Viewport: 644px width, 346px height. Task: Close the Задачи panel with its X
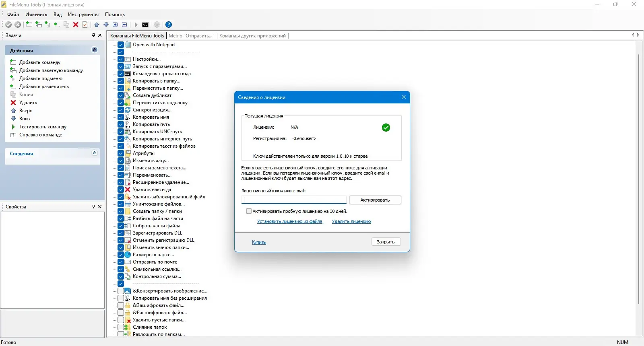100,35
